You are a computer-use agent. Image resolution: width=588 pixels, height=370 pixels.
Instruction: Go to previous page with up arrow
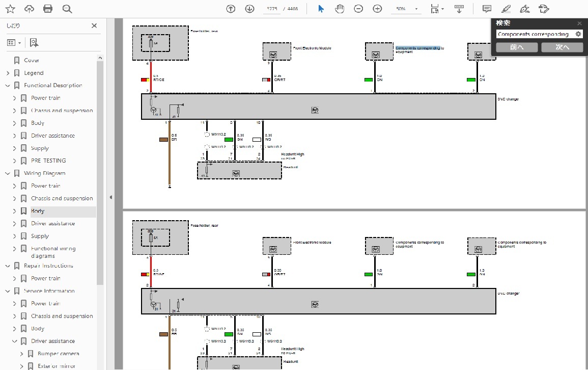[231, 9]
